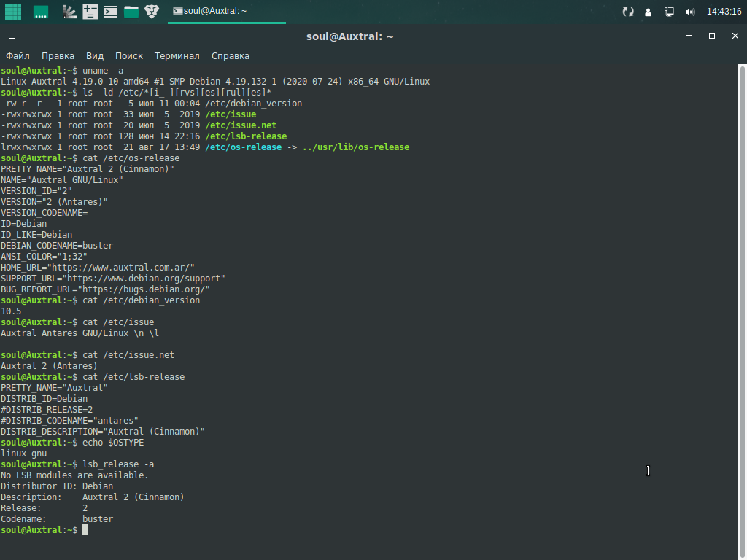Click the 'Linux Auxtral 4.19.0-10-amd64' kernel output line

coord(215,82)
